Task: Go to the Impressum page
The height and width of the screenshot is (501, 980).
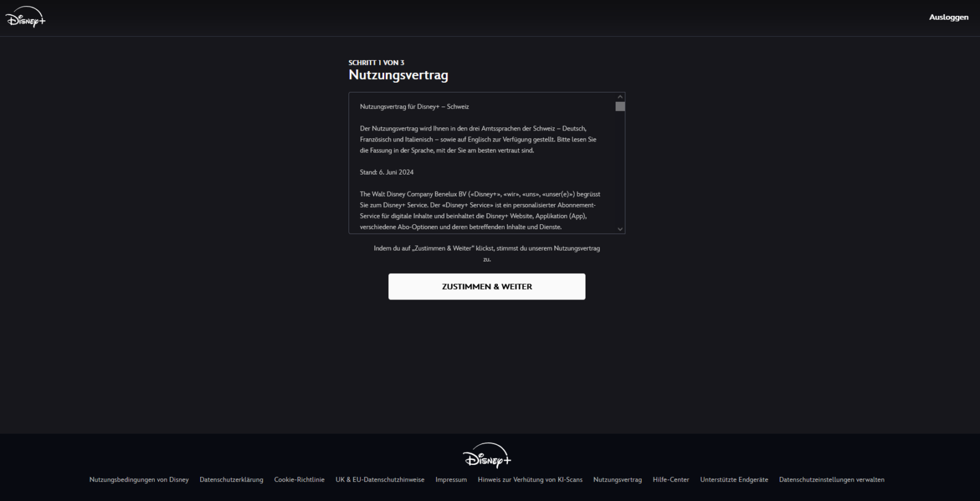Action: coord(451,480)
